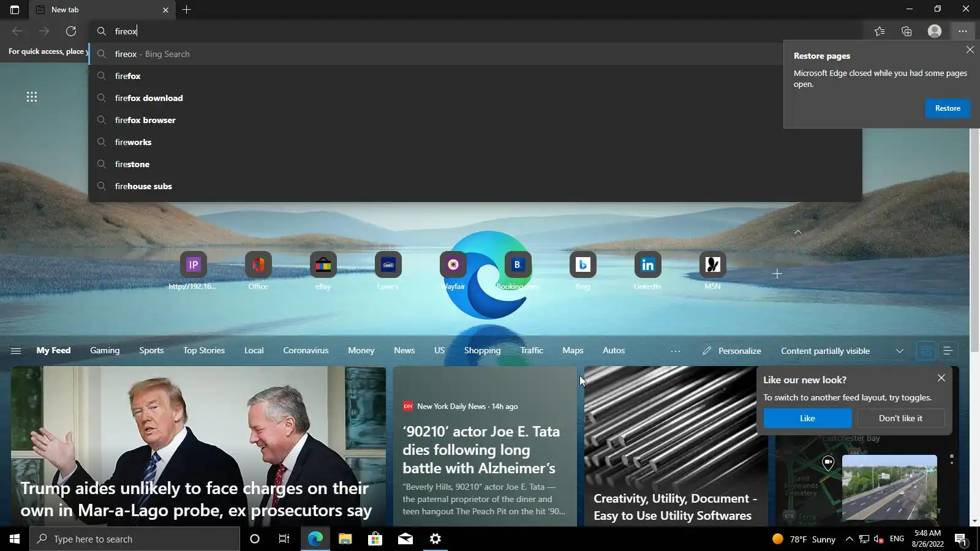
Task: Open the tab actions menu icon
Action: click(15, 10)
